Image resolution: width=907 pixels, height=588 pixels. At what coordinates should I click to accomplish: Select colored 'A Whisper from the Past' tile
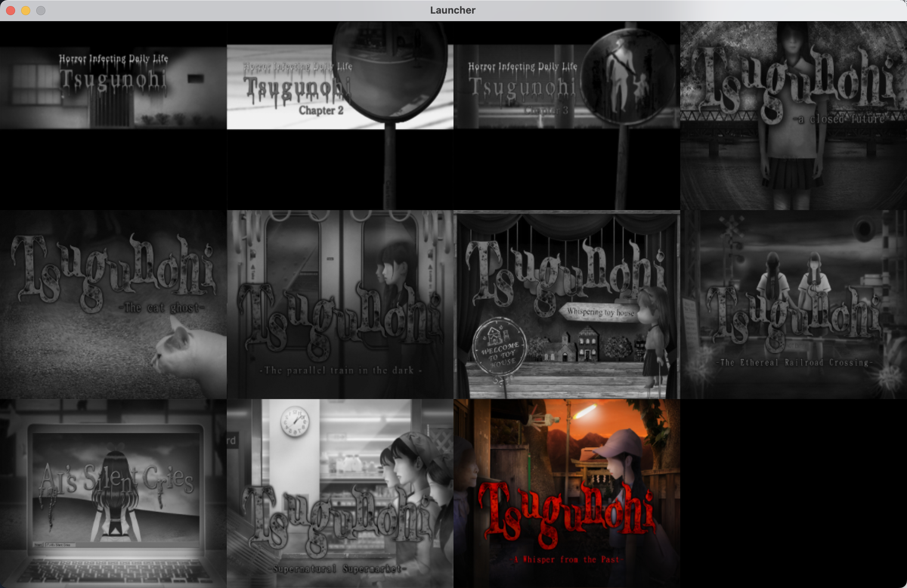(x=566, y=494)
